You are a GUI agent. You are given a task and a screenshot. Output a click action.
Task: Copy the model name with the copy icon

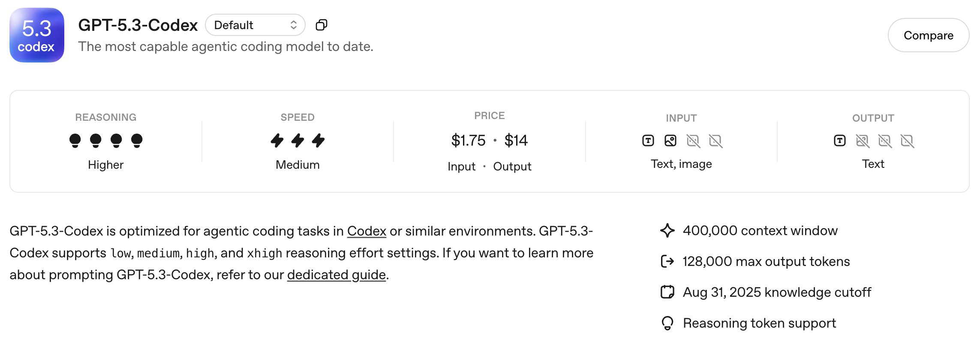(322, 25)
